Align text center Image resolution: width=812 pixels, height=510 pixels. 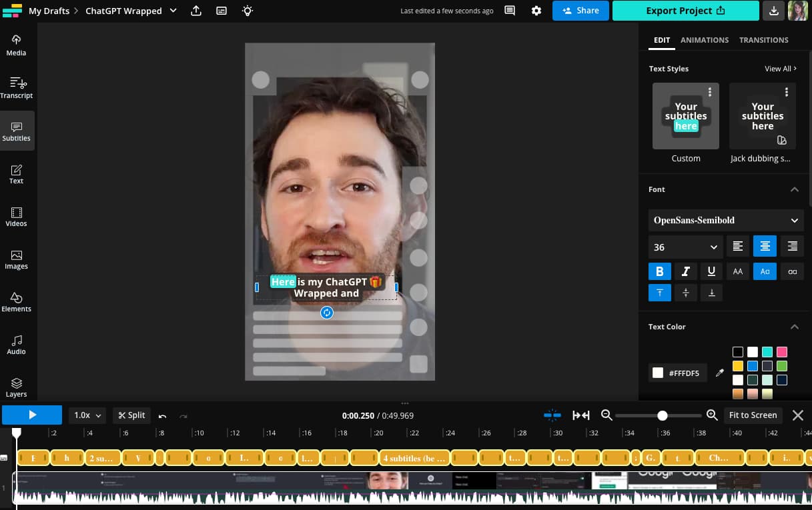coord(765,246)
